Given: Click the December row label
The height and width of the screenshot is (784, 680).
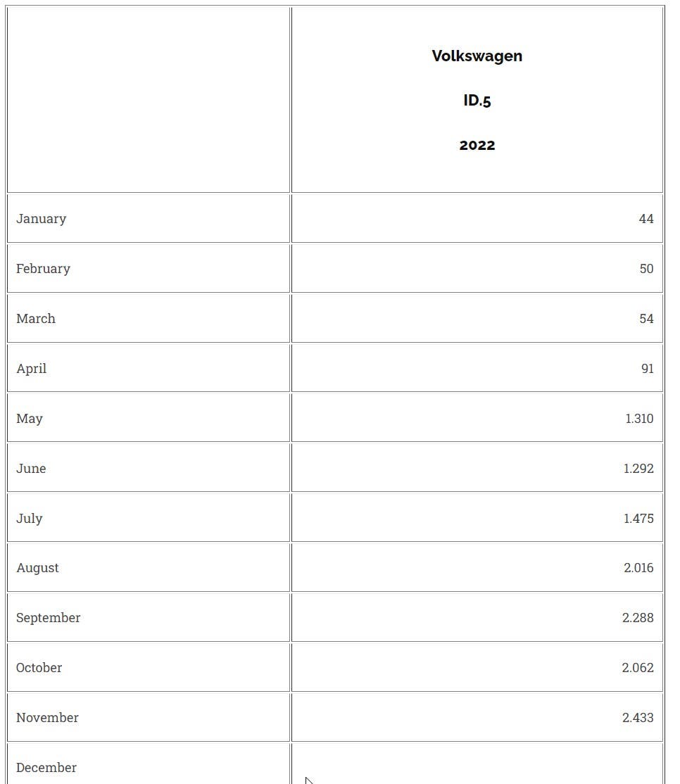Looking at the screenshot, I should point(46,768).
